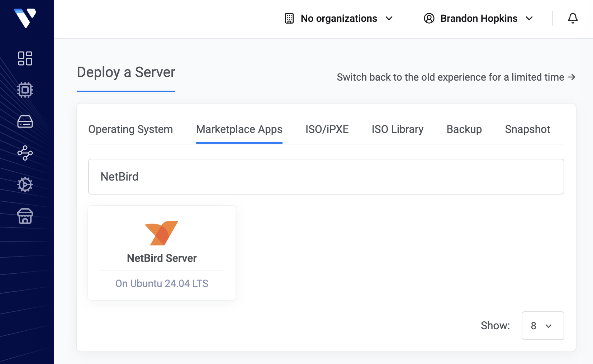Click into the NetBird search field

pyautogui.click(x=326, y=177)
